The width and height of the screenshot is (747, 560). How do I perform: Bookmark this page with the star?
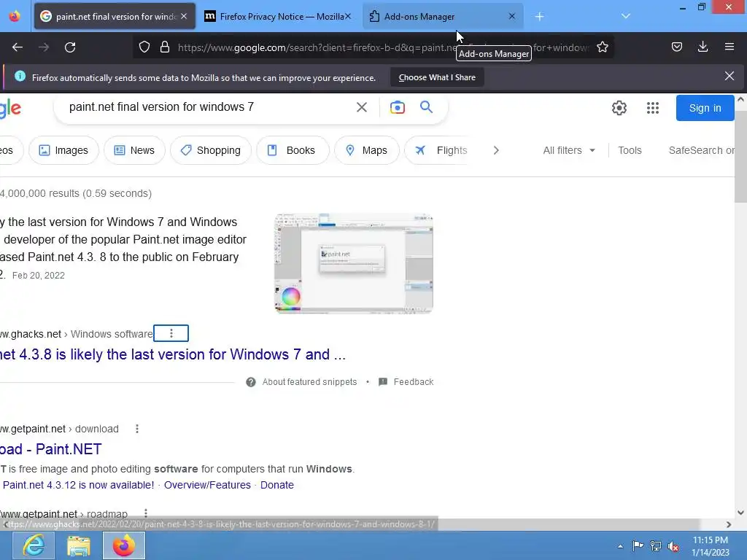602,47
